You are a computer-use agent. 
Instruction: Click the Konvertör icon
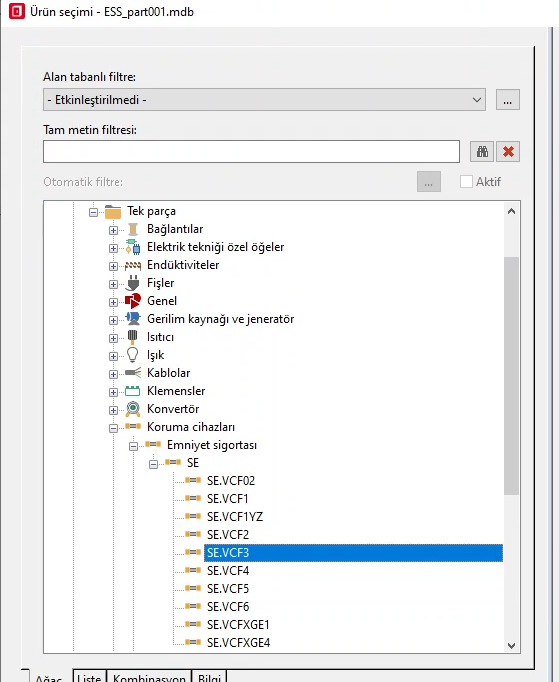click(x=133, y=409)
